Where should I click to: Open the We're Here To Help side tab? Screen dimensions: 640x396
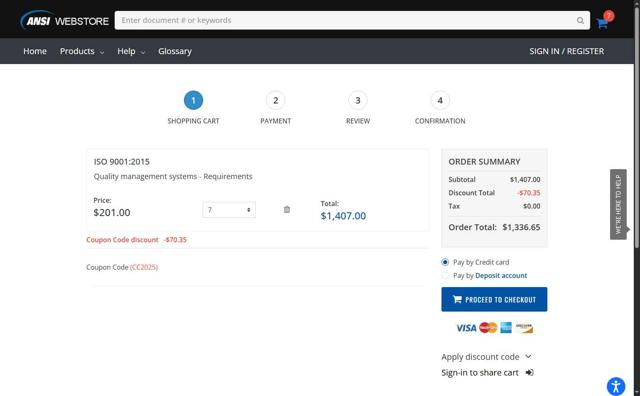(x=618, y=204)
